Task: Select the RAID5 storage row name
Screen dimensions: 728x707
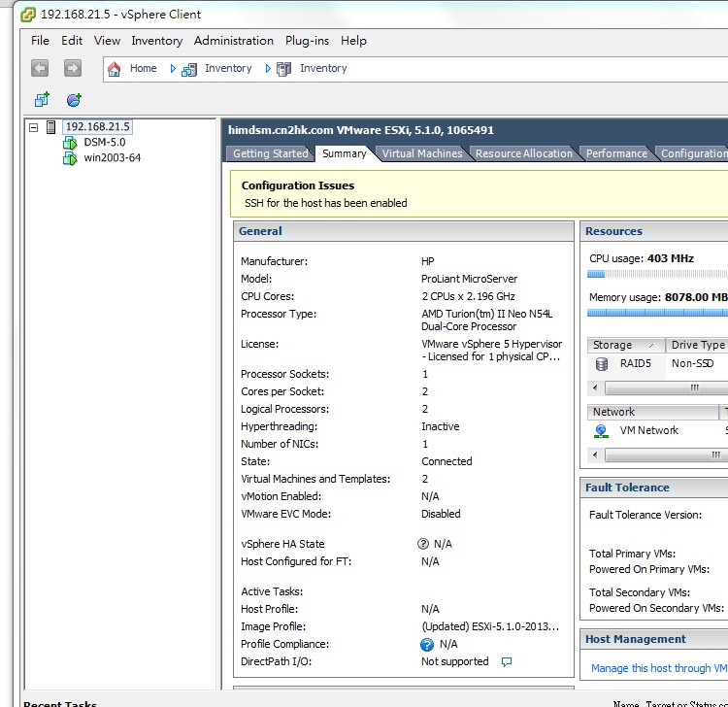Action: pos(635,364)
